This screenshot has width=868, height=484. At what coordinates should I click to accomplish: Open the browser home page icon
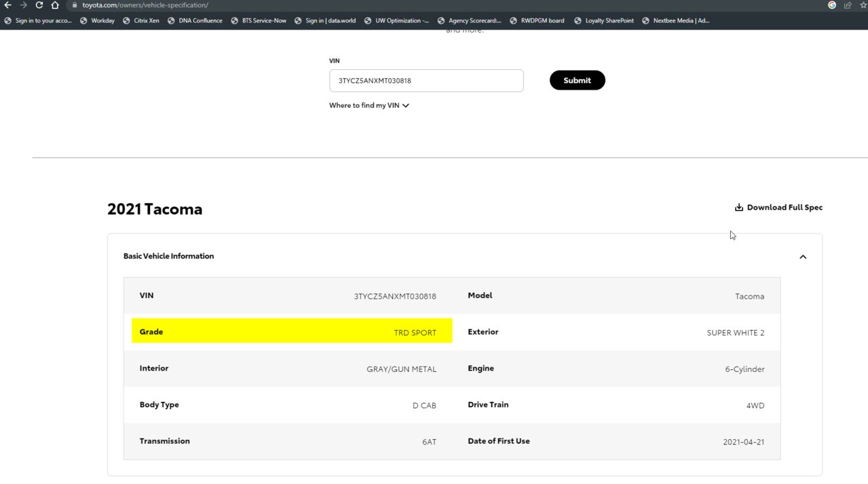56,5
